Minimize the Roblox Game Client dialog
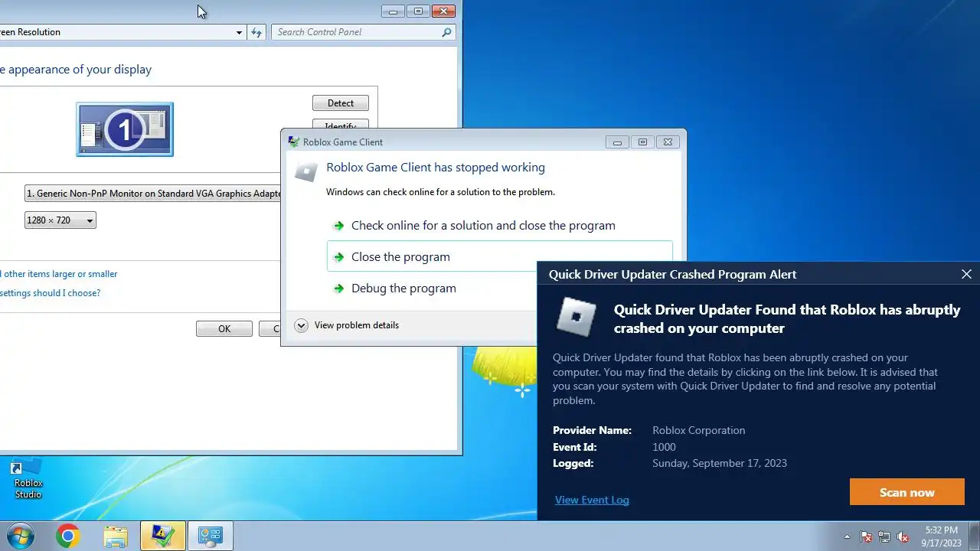 tap(617, 142)
